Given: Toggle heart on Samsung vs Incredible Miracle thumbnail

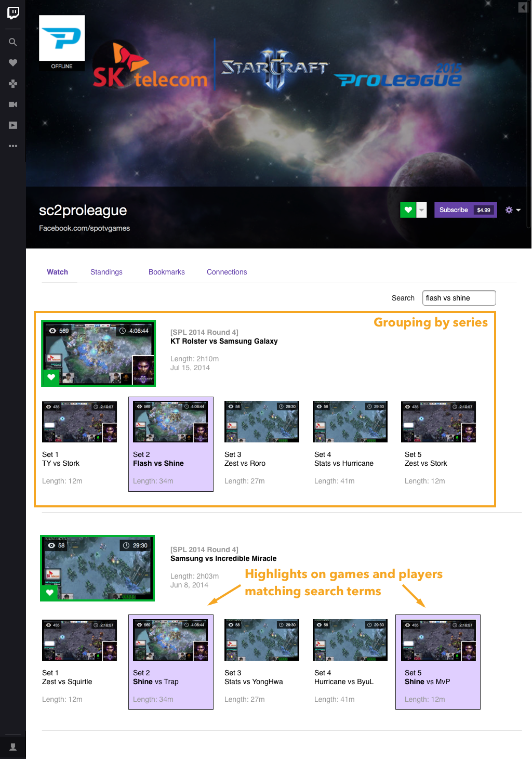Looking at the screenshot, I should (50, 592).
